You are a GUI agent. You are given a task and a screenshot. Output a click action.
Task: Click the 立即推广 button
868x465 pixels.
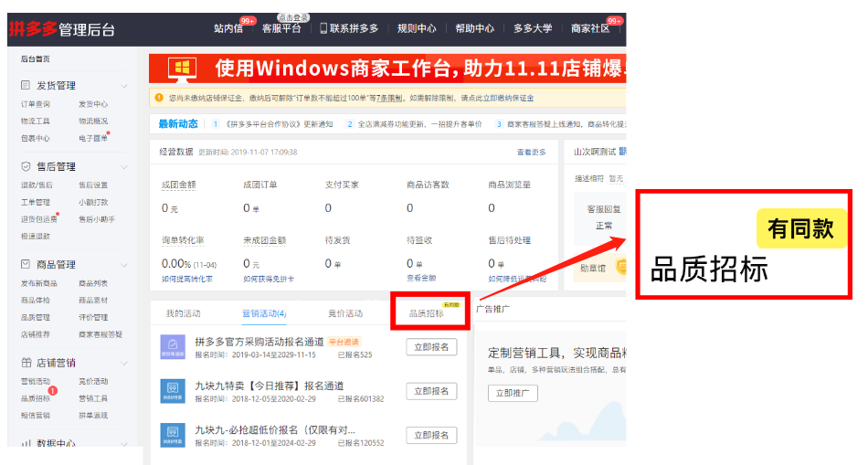coord(513,393)
